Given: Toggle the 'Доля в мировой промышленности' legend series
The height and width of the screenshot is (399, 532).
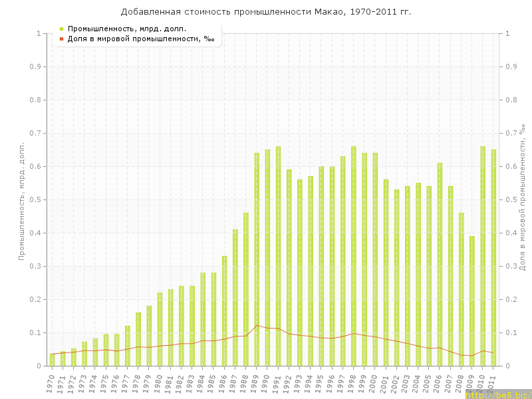Looking at the screenshot, I should point(140,39).
